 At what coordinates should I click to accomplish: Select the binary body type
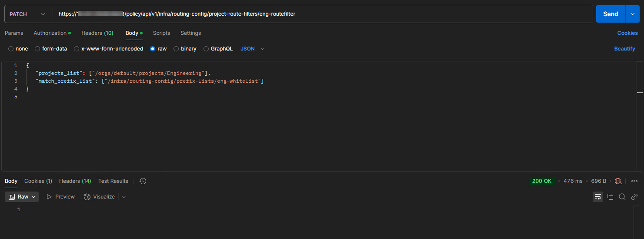176,49
